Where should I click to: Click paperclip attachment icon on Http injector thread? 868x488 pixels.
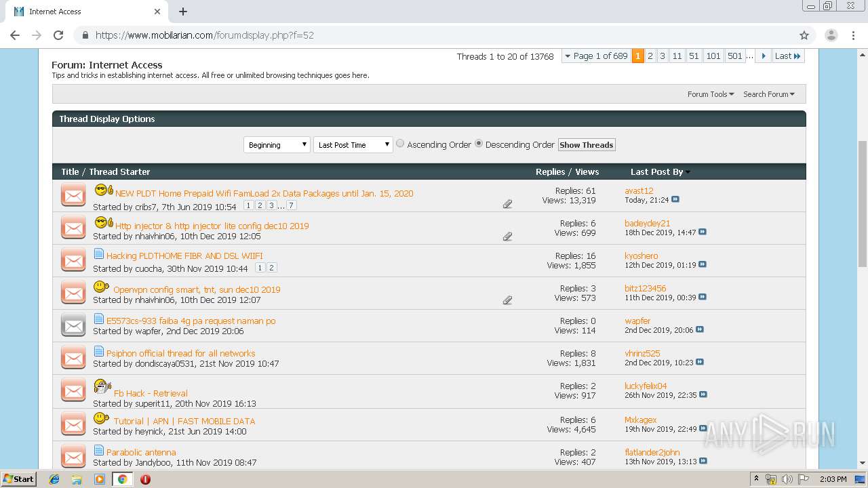507,237
